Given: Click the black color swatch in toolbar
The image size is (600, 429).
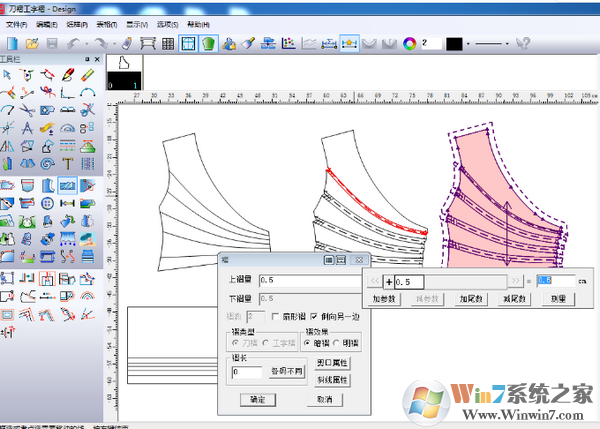Looking at the screenshot, I should (x=454, y=44).
